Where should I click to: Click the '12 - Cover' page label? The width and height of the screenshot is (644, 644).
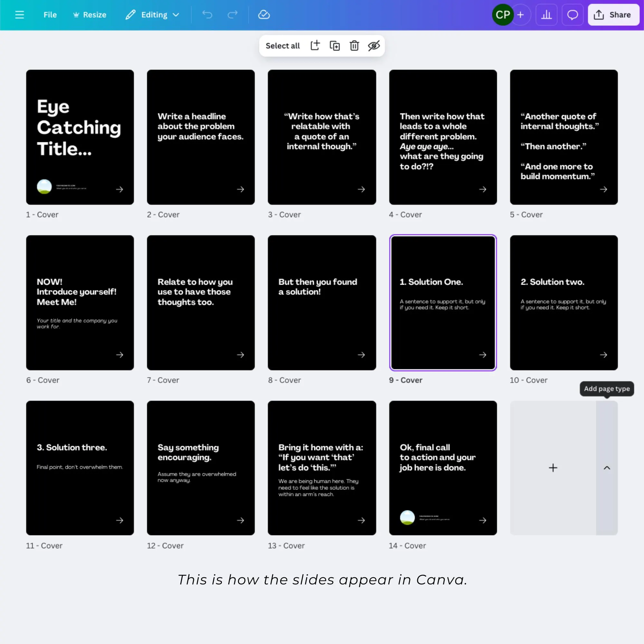165,546
